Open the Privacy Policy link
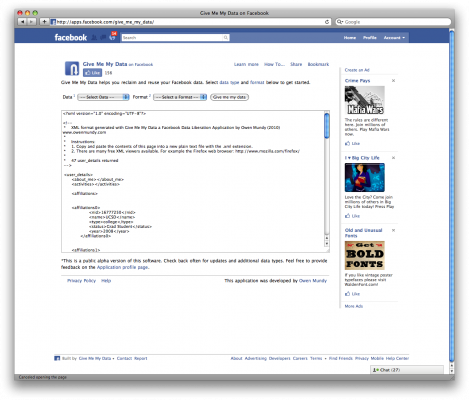Viewport: 469px width, 400px height. 81,281
